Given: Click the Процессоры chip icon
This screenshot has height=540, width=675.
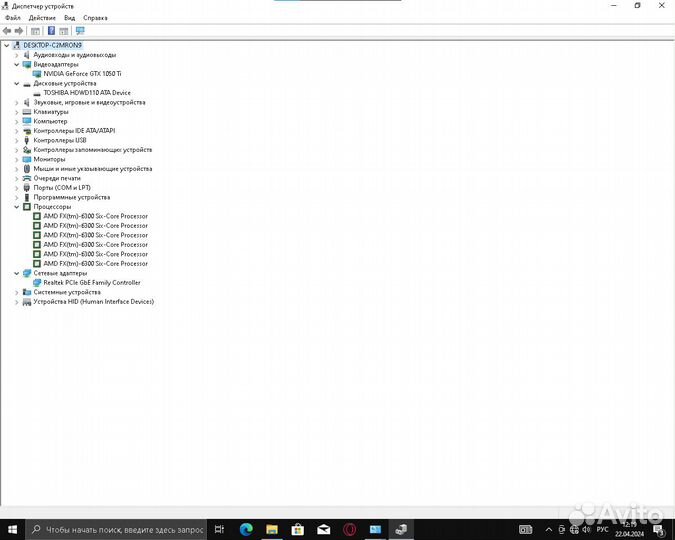Looking at the screenshot, I should coord(27,207).
